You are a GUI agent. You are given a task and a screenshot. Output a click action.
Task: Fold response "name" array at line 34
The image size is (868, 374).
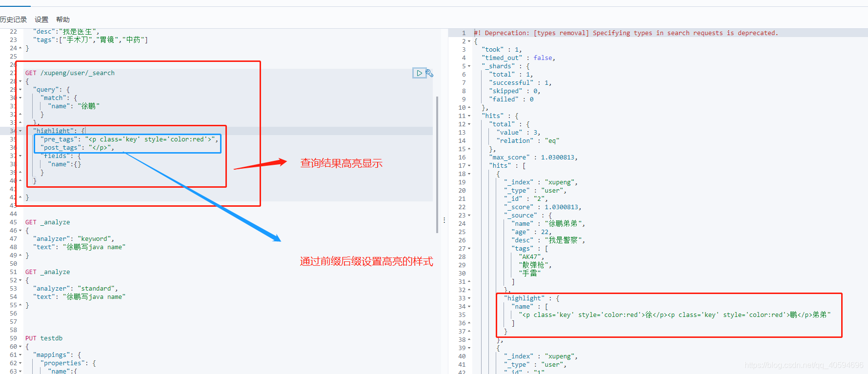pos(469,307)
